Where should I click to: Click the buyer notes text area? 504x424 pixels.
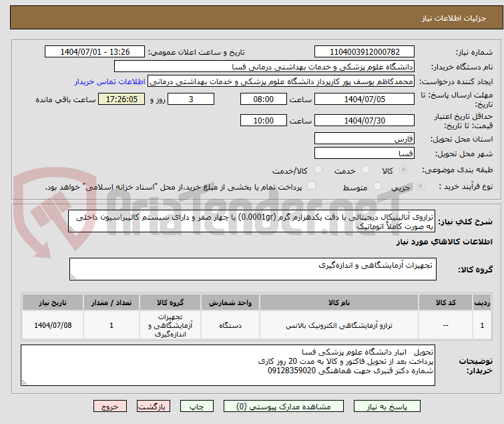point(228,365)
